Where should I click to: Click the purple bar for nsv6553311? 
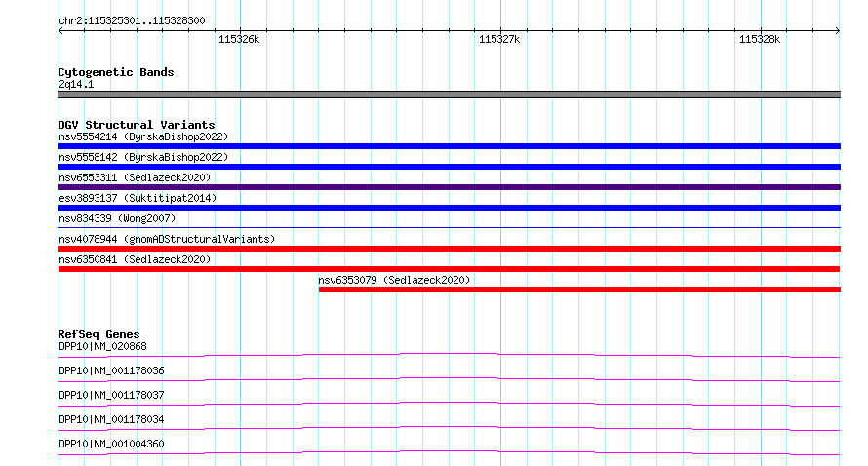pos(449,187)
